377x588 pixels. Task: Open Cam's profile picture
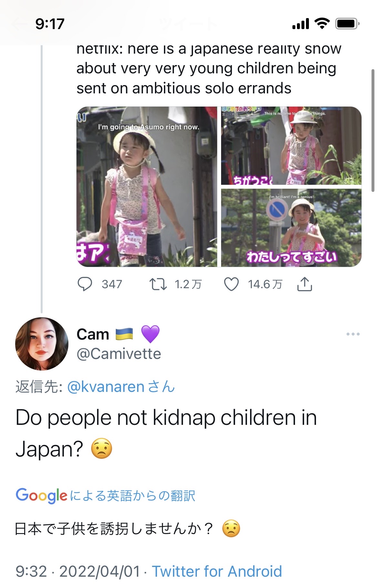[x=42, y=344]
